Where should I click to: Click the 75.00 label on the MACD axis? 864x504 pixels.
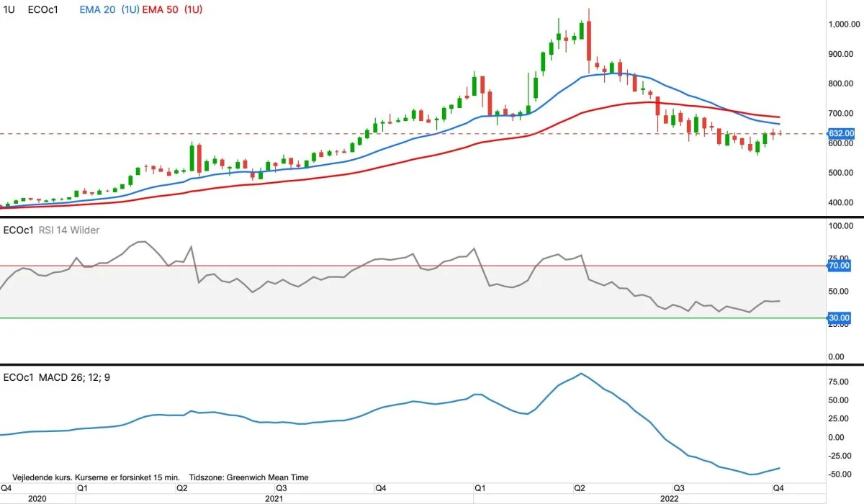(x=840, y=382)
